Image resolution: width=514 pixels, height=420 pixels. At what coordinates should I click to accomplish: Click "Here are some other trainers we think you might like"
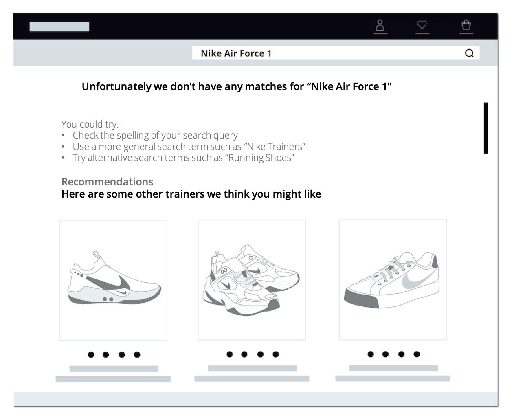click(191, 194)
